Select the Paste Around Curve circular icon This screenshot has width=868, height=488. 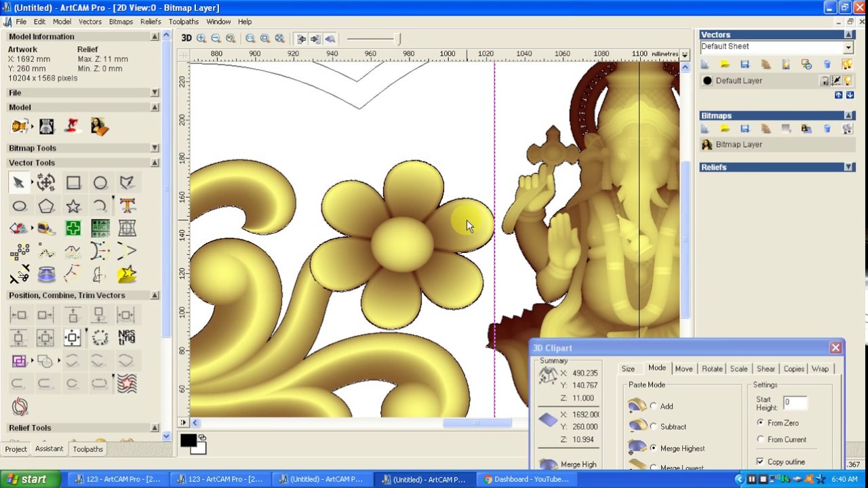[100, 337]
